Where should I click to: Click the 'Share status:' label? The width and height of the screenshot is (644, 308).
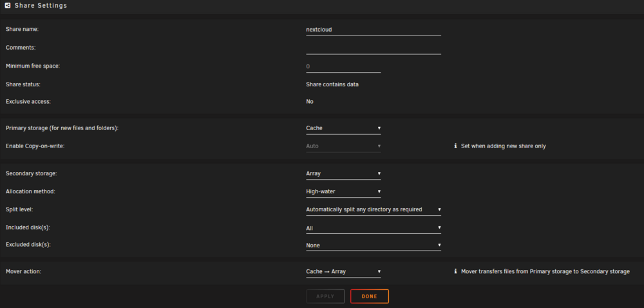(23, 84)
